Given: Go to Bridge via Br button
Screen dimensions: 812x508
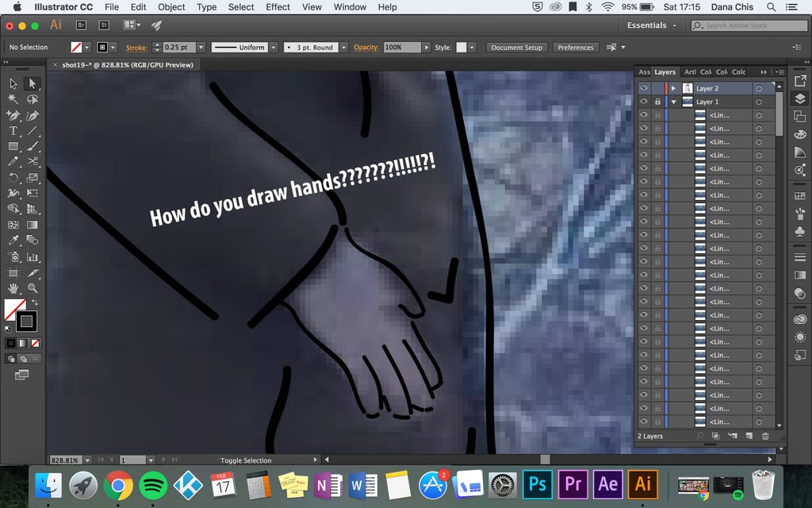Looking at the screenshot, I should [81, 25].
